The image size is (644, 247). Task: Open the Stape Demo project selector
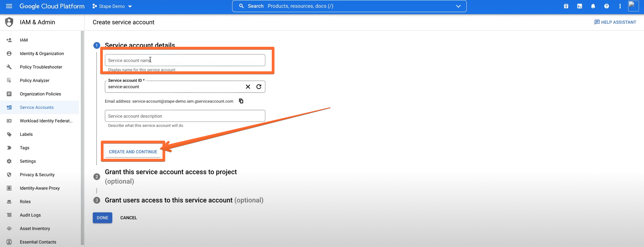tap(112, 6)
